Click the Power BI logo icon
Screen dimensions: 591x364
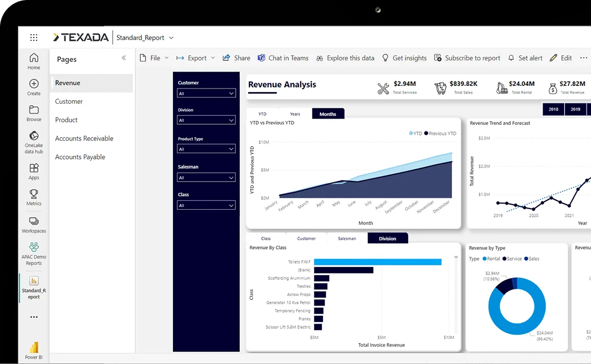[x=34, y=348]
